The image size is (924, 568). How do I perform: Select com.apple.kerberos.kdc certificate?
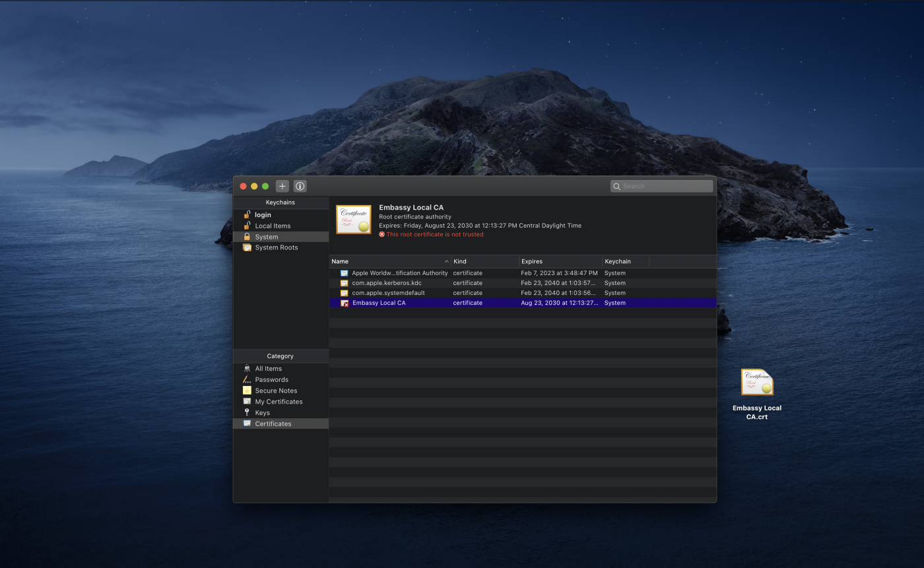tap(386, 283)
